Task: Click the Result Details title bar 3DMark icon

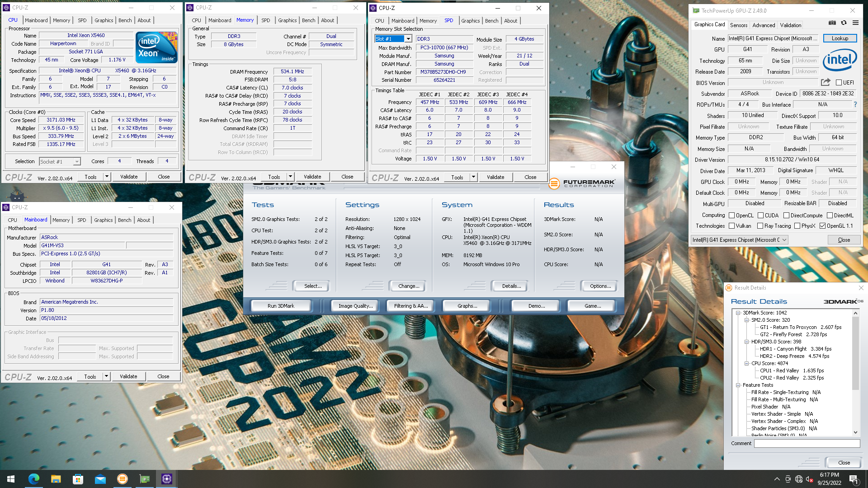Action: [x=729, y=288]
